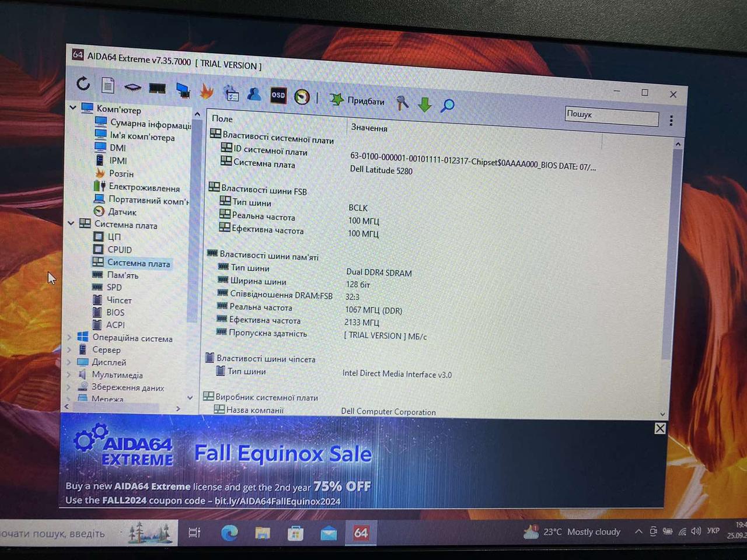
Task: Open the ACPI tree item
Action: (x=109, y=324)
